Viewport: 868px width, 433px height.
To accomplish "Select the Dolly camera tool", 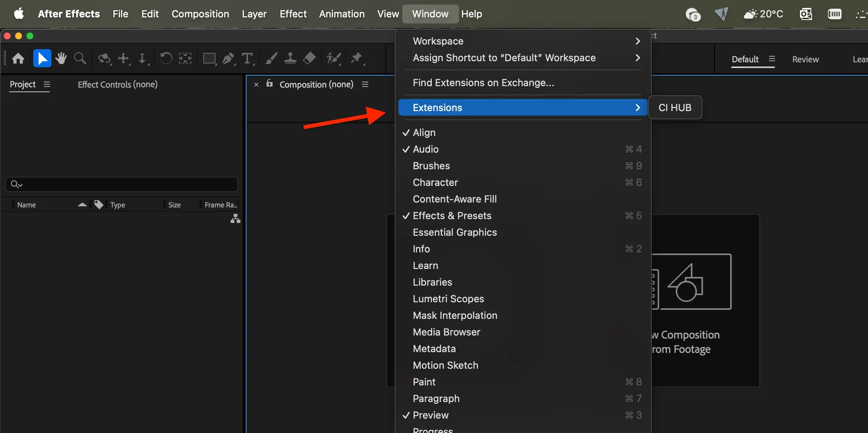I will [143, 59].
